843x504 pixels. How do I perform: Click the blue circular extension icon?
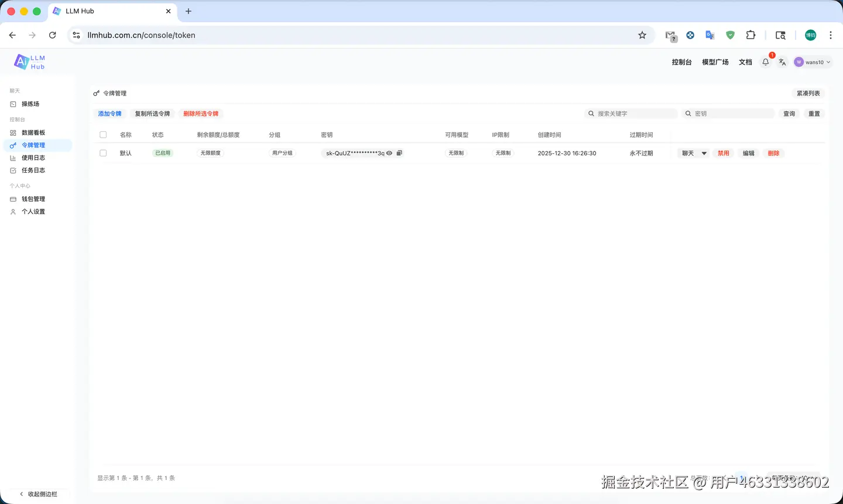(690, 35)
